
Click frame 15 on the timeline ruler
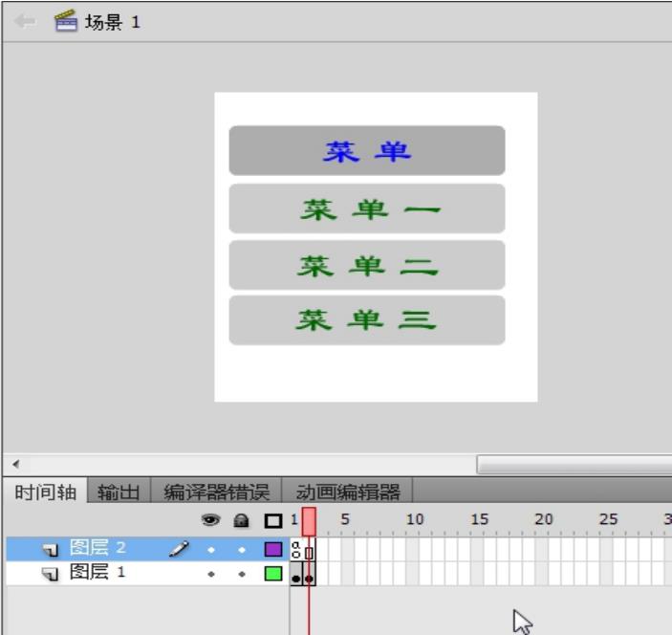479,519
